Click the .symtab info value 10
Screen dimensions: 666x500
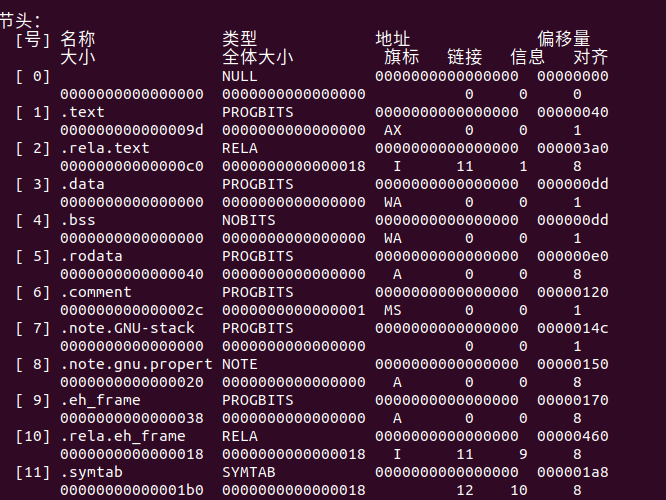click(519, 490)
